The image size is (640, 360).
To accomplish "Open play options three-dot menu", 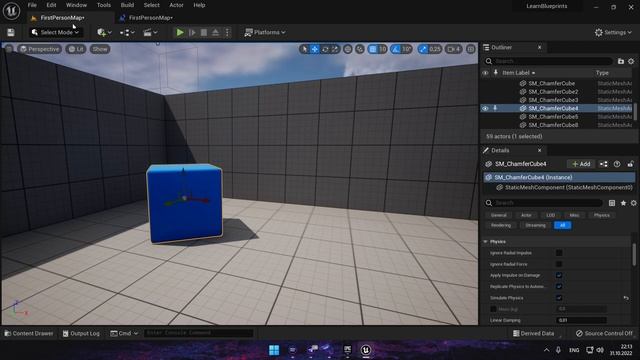I will click(x=227, y=32).
